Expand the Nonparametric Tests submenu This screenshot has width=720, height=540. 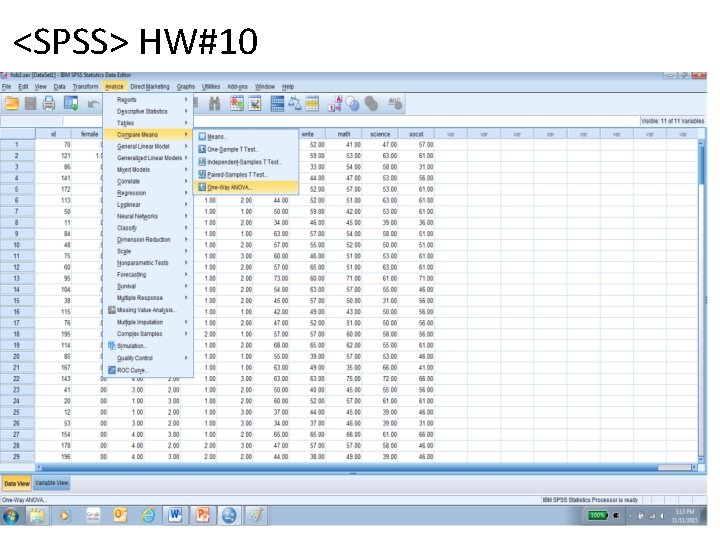148,263
